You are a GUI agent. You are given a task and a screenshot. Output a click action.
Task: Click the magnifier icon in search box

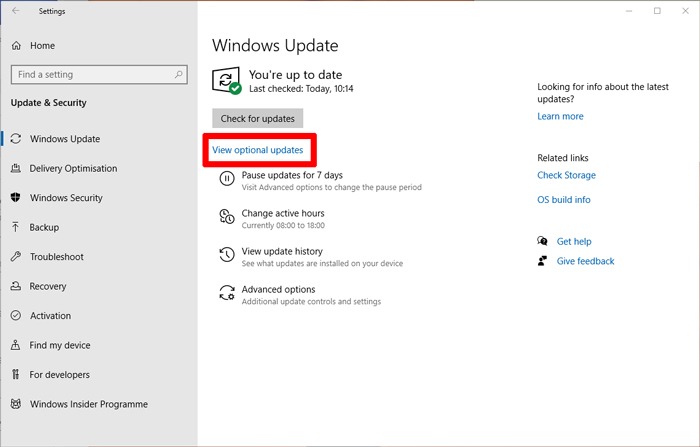click(179, 74)
